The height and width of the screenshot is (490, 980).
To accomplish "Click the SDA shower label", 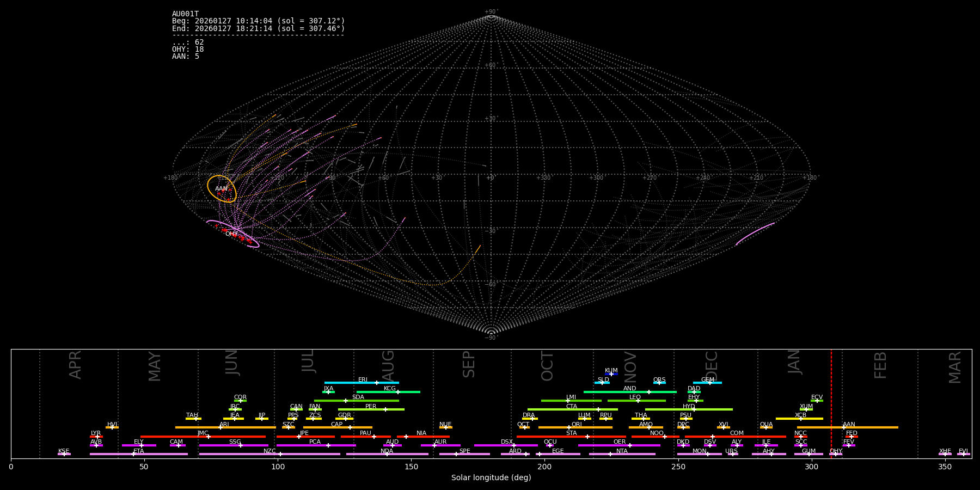I will [x=358, y=397].
